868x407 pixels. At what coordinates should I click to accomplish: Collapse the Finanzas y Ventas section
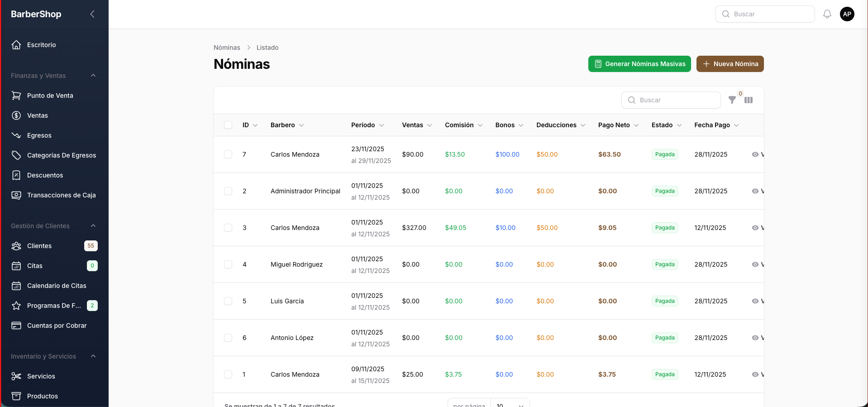pyautogui.click(x=93, y=76)
